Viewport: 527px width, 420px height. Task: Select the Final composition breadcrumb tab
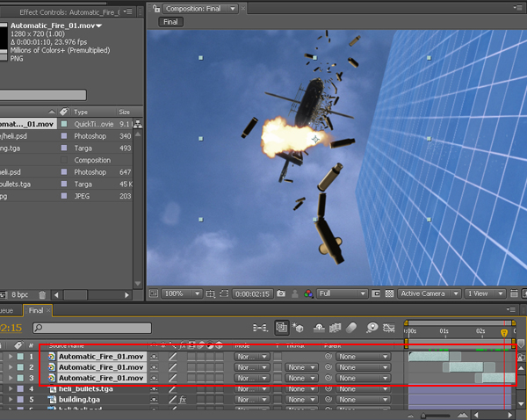pos(170,22)
